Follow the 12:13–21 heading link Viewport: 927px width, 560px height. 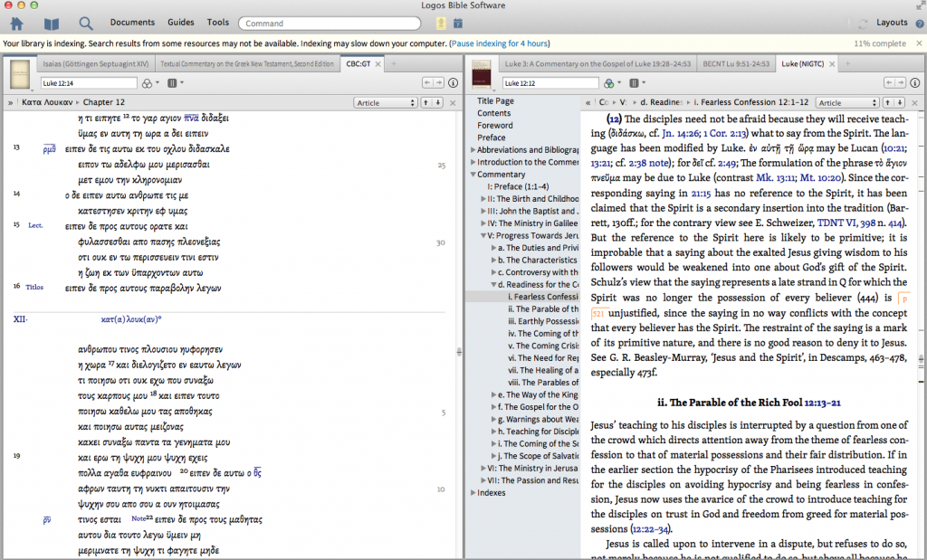(x=822, y=403)
